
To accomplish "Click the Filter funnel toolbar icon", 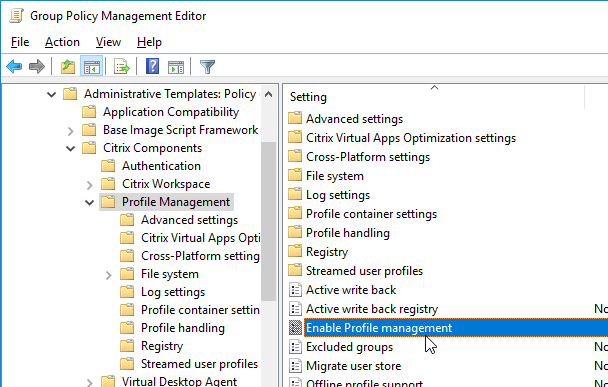I will tap(207, 67).
